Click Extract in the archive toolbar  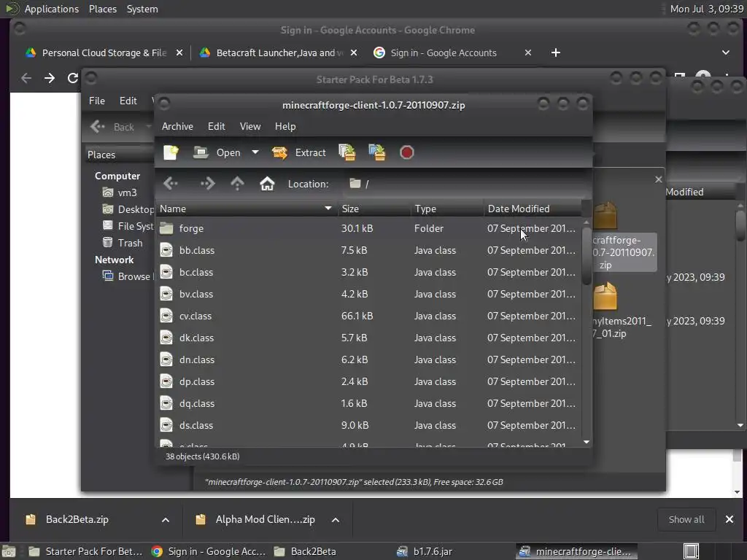(298, 152)
